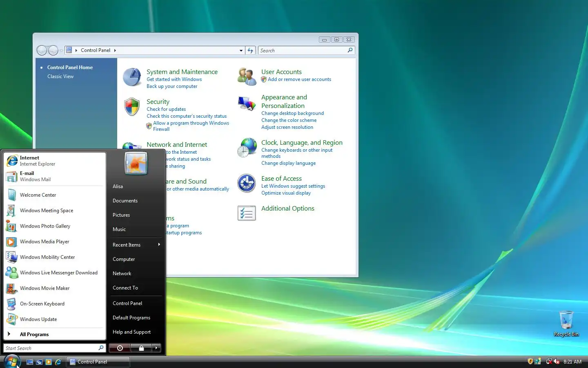The height and width of the screenshot is (368, 588).
Task: Click Check for updates link
Action: 166,109
